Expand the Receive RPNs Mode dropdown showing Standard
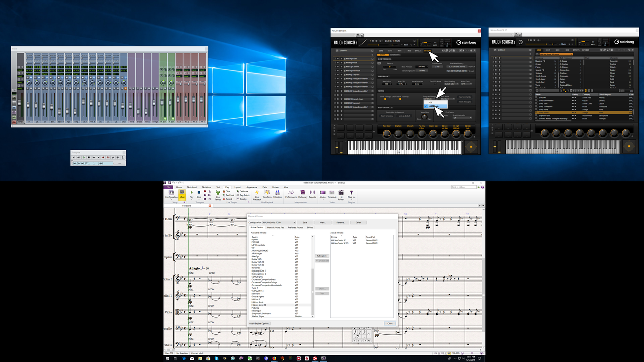Screen dimensions: 644x362 pos(448,99)
